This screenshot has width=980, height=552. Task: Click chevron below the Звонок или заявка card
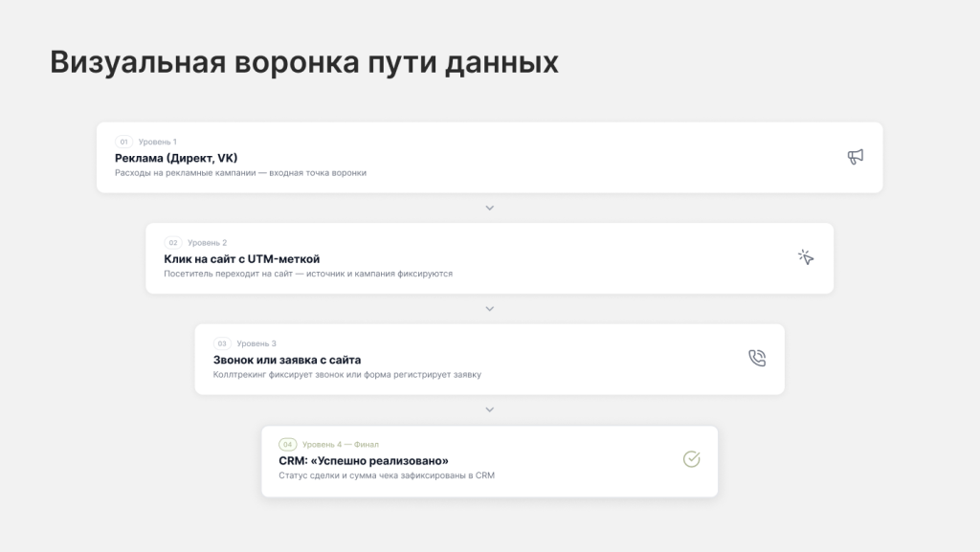point(490,410)
